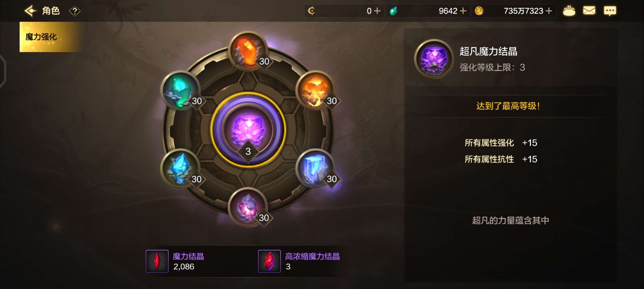This screenshot has height=289, width=644.
Task: Select the blue-white crystal block orb
Action: coord(315,168)
